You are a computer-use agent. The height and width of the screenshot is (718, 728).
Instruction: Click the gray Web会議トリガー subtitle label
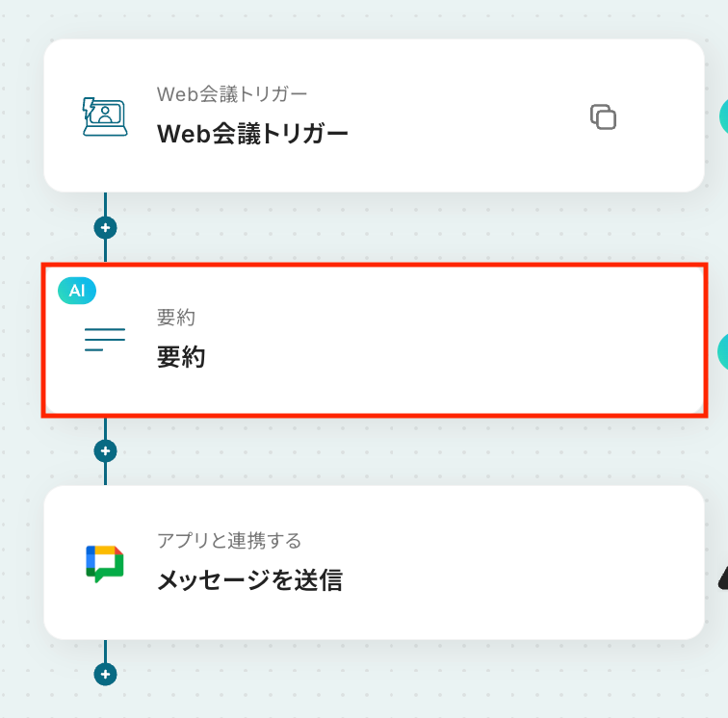click(232, 94)
